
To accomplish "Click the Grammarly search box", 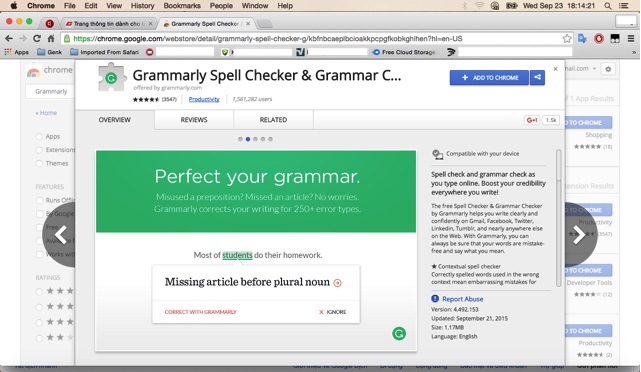I will (51, 91).
